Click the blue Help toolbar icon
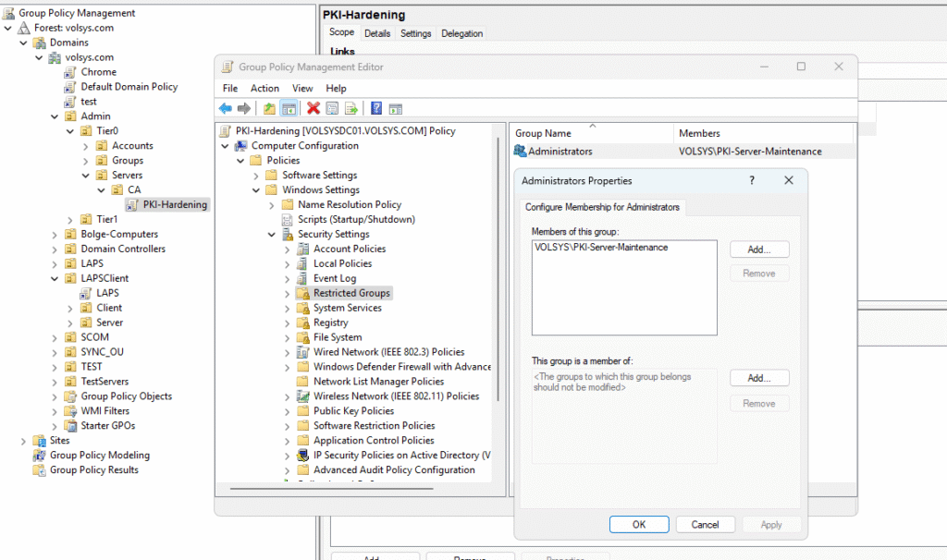This screenshot has width=947, height=560. pos(376,108)
